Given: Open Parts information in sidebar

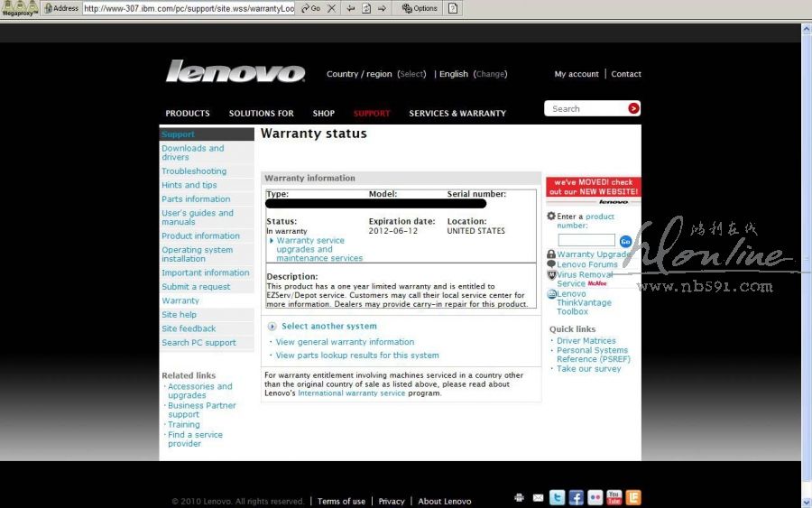Looking at the screenshot, I should tap(196, 199).
